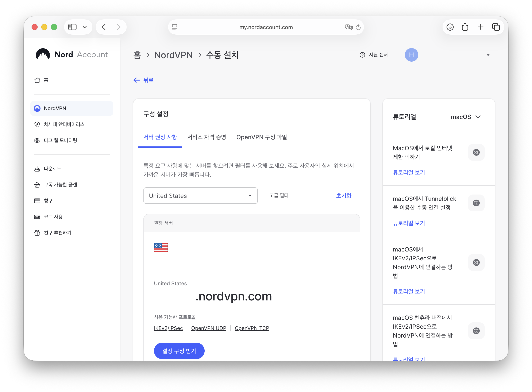Click the 구성 설정 heading
532x392 pixels.
pyautogui.click(x=156, y=114)
